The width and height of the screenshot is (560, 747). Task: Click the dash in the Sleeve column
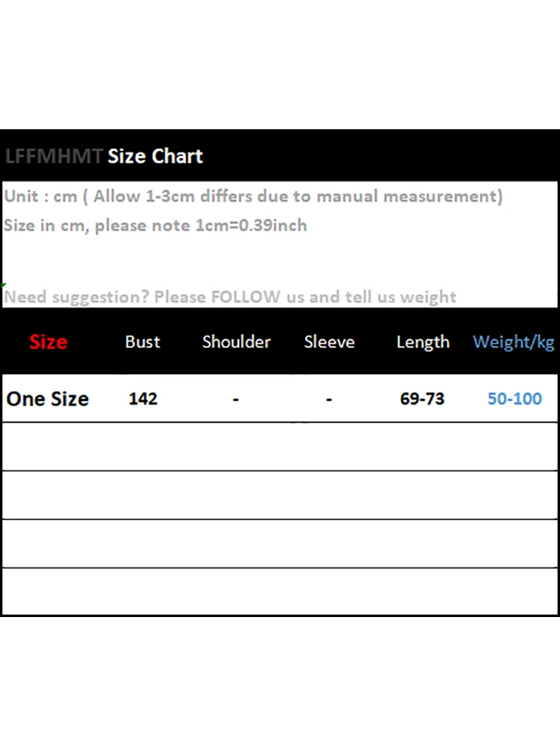click(329, 400)
